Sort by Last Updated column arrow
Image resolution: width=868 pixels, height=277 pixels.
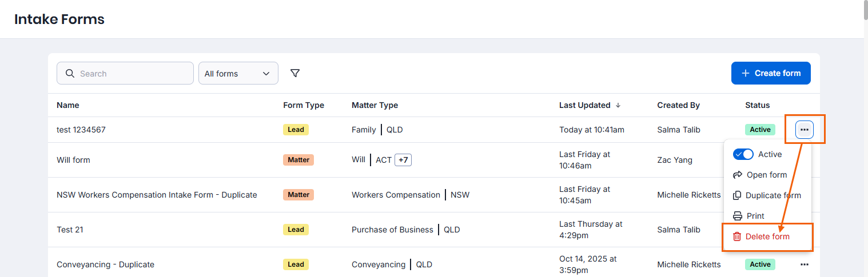[617, 105]
